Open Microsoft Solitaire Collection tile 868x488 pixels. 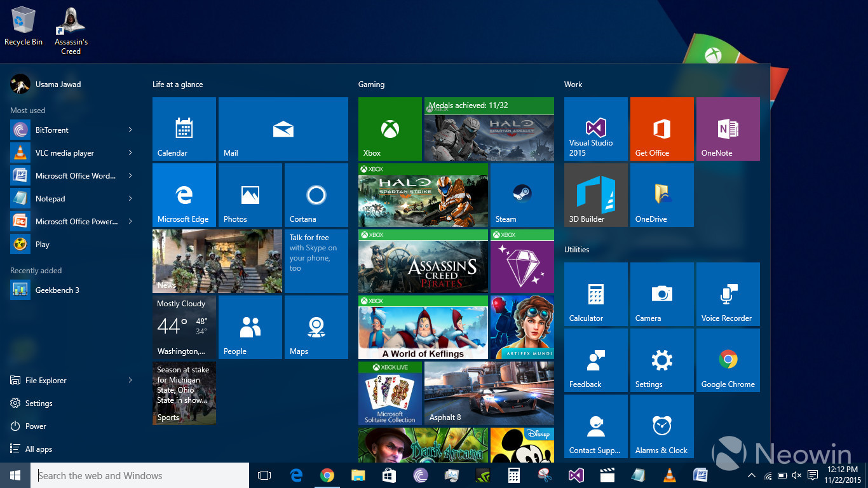click(390, 393)
